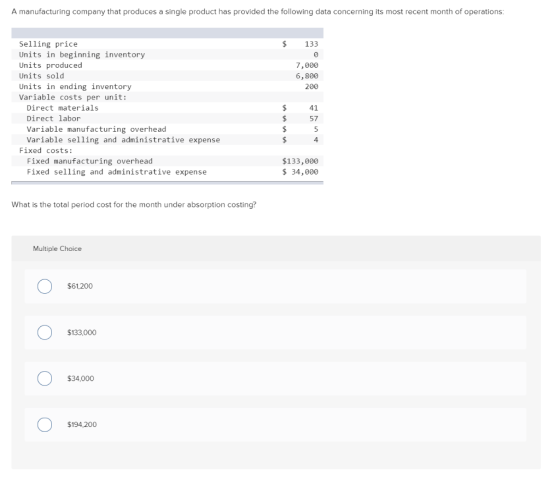Click the $34,000 answer label
The width and height of the screenshot is (560, 485).
(x=81, y=378)
